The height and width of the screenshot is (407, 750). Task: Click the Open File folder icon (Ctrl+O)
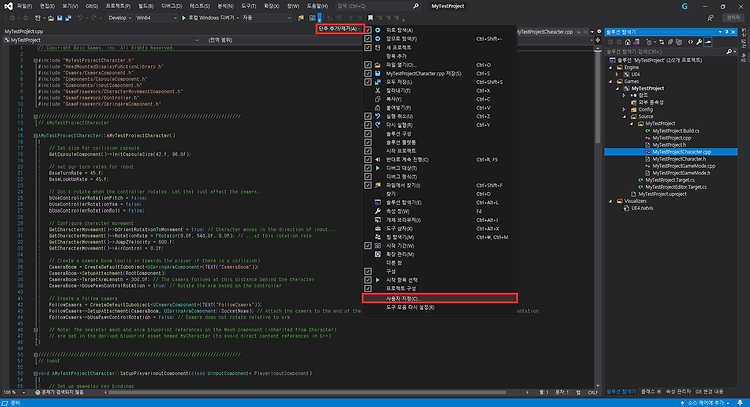pyautogui.click(x=377, y=65)
